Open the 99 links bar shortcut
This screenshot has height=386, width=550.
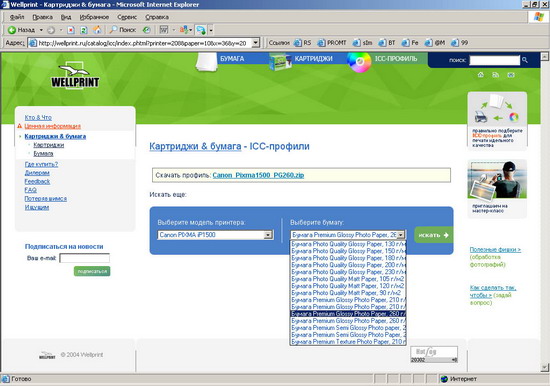pos(460,43)
